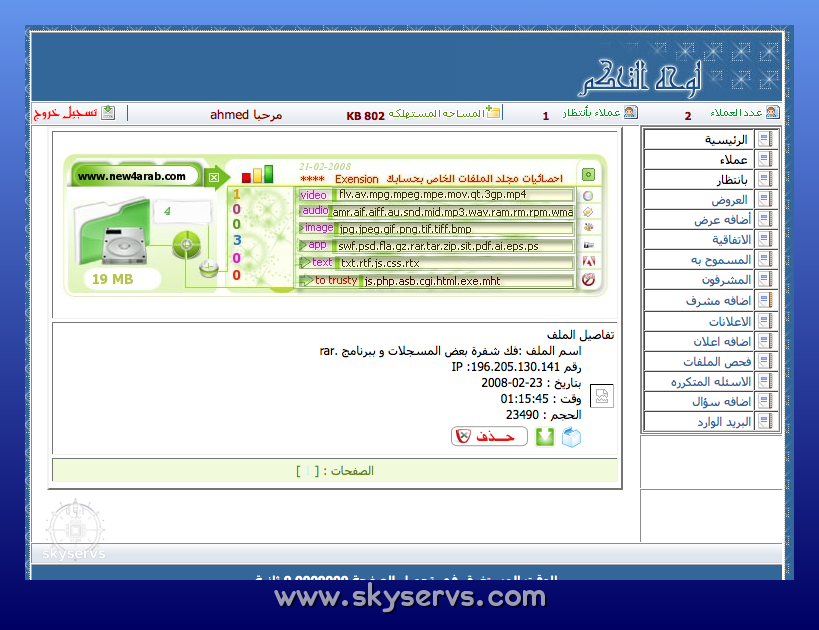The width and height of the screenshot is (819, 630).
Task: Open the main page (الرئيسية) menu item
Action: pyautogui.click(x=710, y=140)
